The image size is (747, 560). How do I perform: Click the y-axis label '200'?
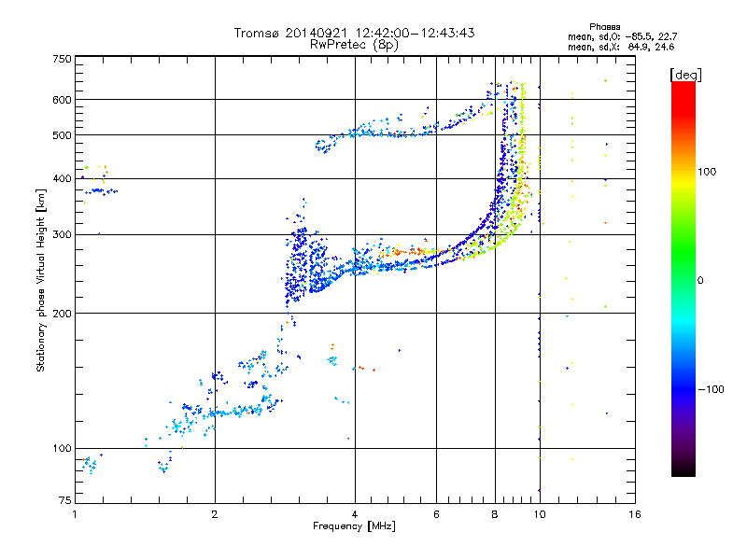(63, 314)
